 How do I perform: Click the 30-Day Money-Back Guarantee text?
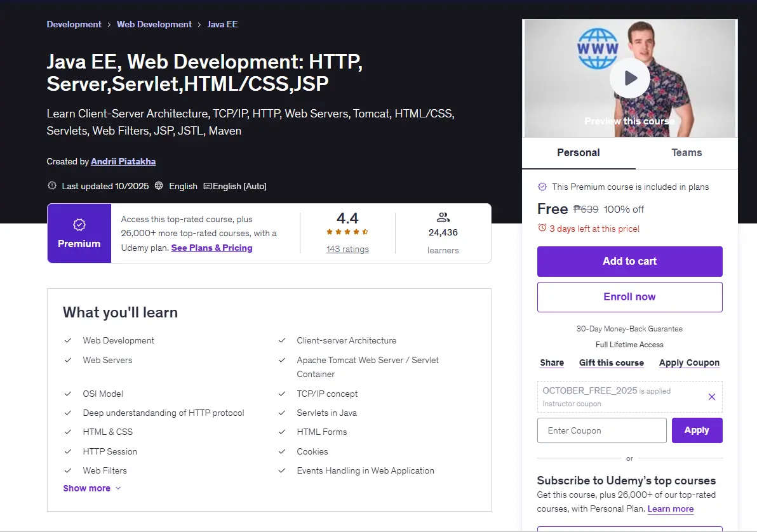(x=629, y=329)
